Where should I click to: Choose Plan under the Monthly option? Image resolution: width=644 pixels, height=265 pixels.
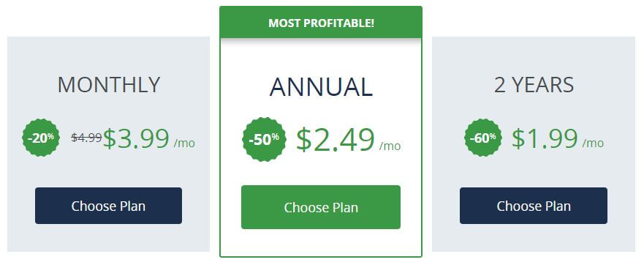click(108, 206)
